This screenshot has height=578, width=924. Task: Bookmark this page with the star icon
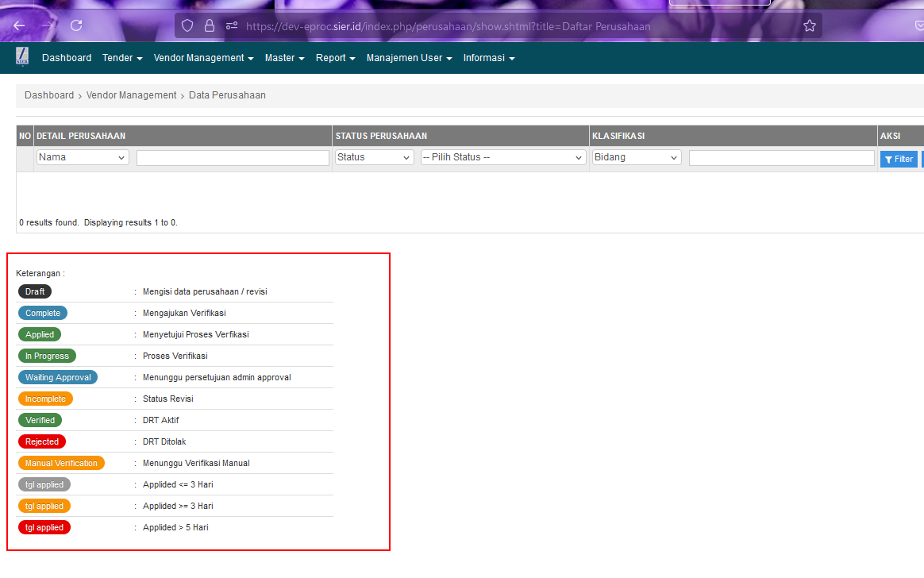click(x=809, y=26)
